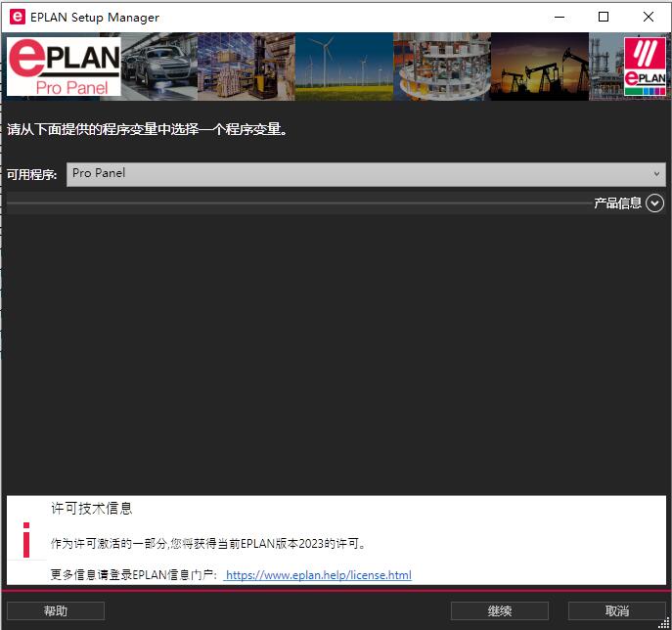The height and width of the screenshot is (630, 672).
Task: Click the 可用程序 label
Action: tap(31, 174)
